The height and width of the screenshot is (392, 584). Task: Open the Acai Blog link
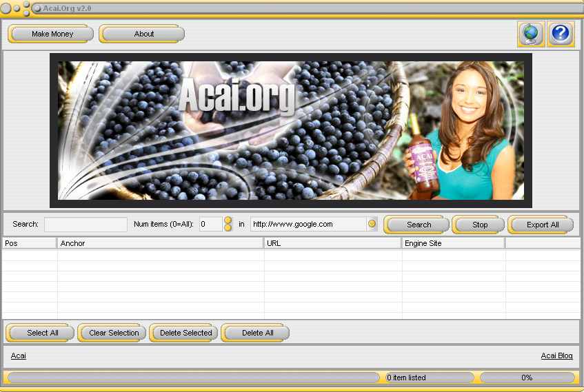pos(556,355)
